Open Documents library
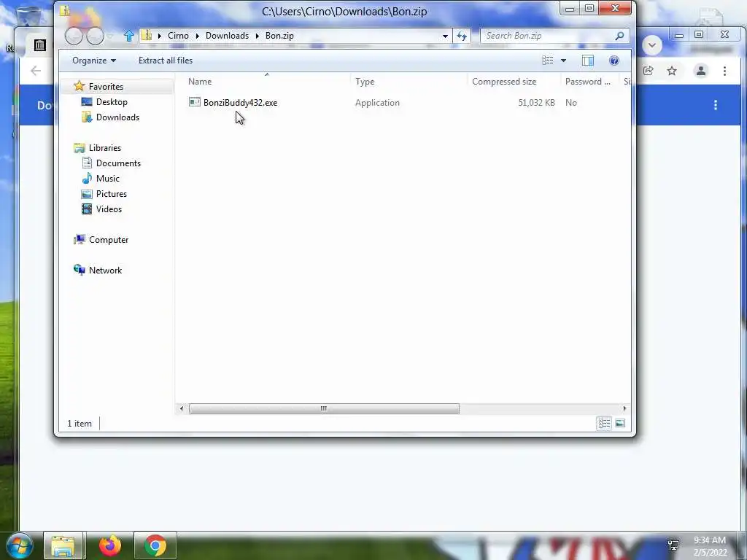This screenshot has height=560, width=747. click(x=118, y=163)
